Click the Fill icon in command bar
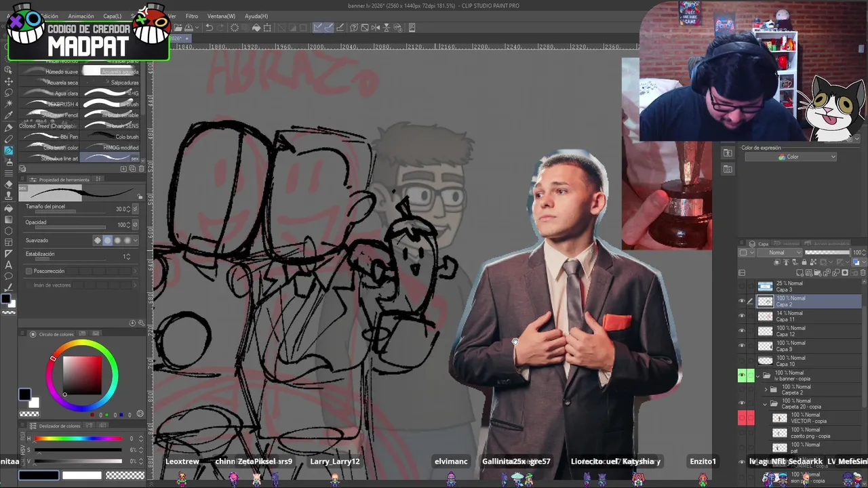 256,28
